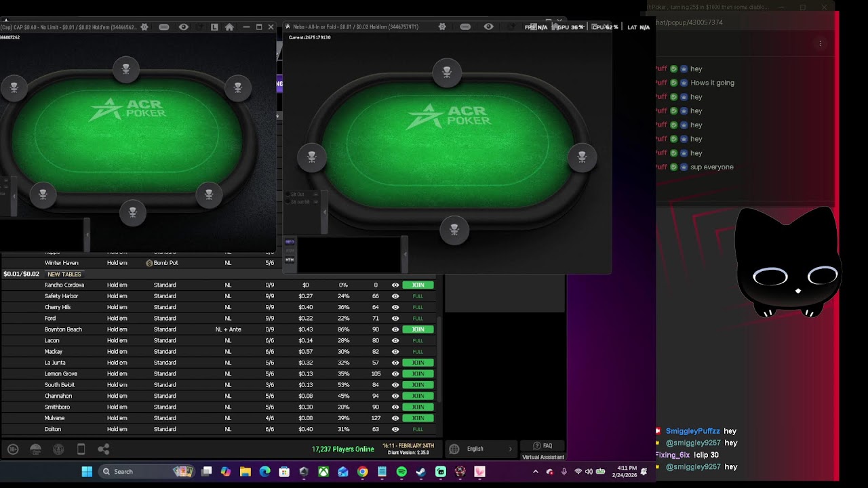Open the English language dropdown
This screenshot has width=868, height=488.
(x=481, y=449)
